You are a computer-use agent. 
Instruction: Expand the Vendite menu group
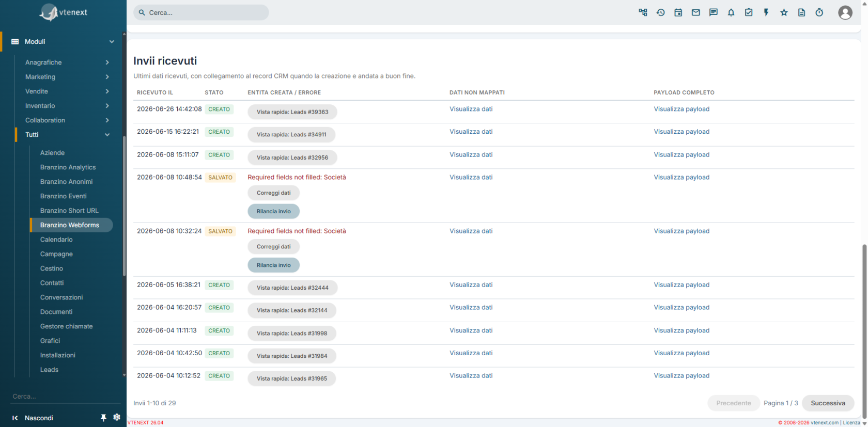67,91
